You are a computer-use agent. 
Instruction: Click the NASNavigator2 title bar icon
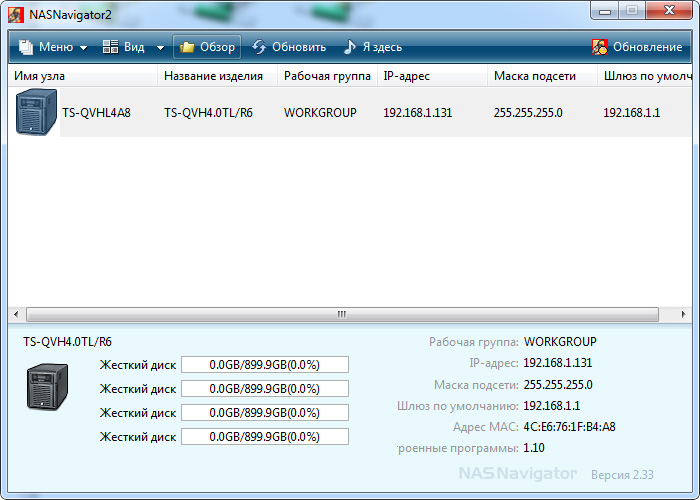click(x=15, y=13)
